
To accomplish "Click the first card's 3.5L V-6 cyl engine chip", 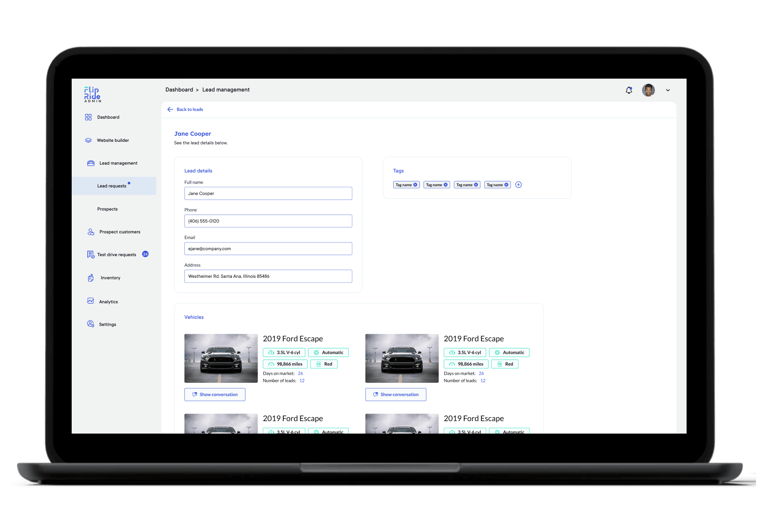I will [x=284, y=353].
